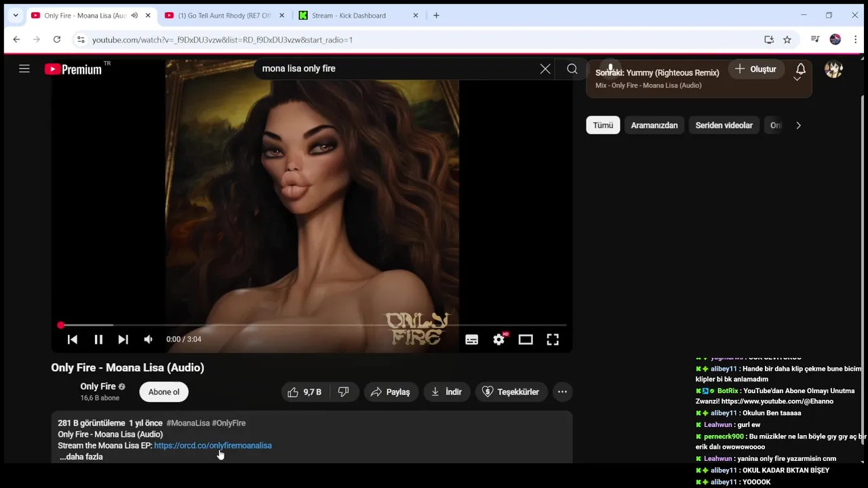Subscribe with the Abone ol button
This screenshot has height=488, width=868.
pyautogui.click(x=164, y=392)
